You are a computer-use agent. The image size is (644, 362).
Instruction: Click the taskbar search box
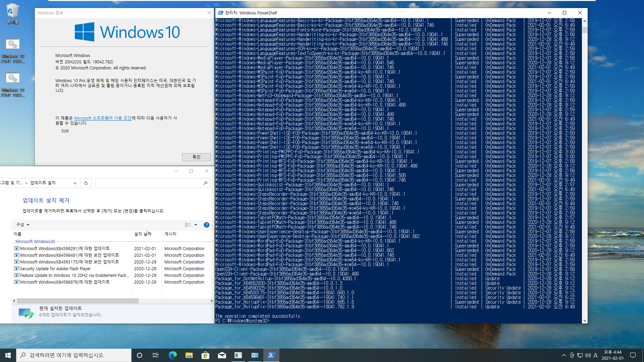pyautogui.click(x=74, y=355)
